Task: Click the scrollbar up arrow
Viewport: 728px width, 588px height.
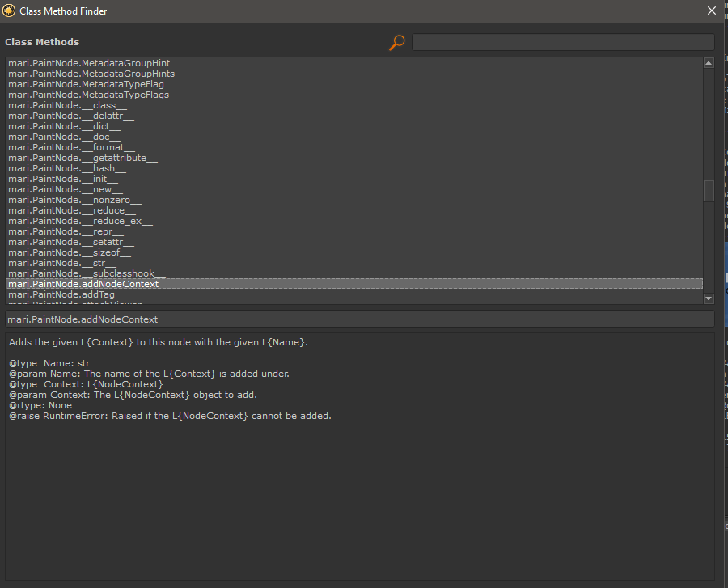Action: point(709,62)
